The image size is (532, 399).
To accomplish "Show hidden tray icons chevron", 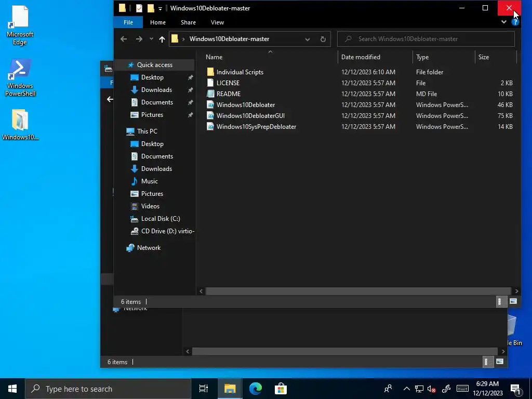I will coord(406,389).
